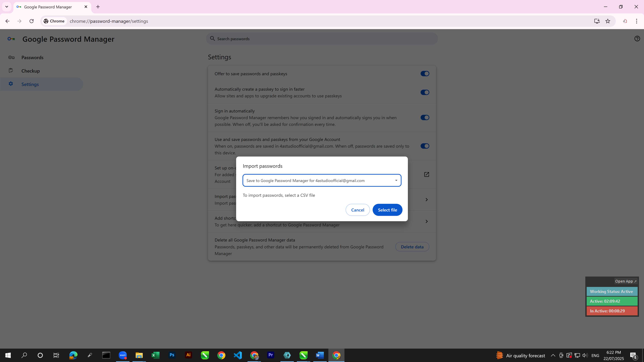Open Task View in taskbar
644x362 pixels.
tap(56, 355)
